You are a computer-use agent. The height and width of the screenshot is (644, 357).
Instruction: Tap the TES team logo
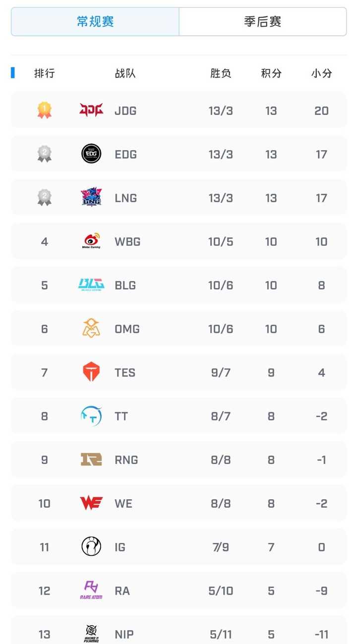(x=91, y=372)
